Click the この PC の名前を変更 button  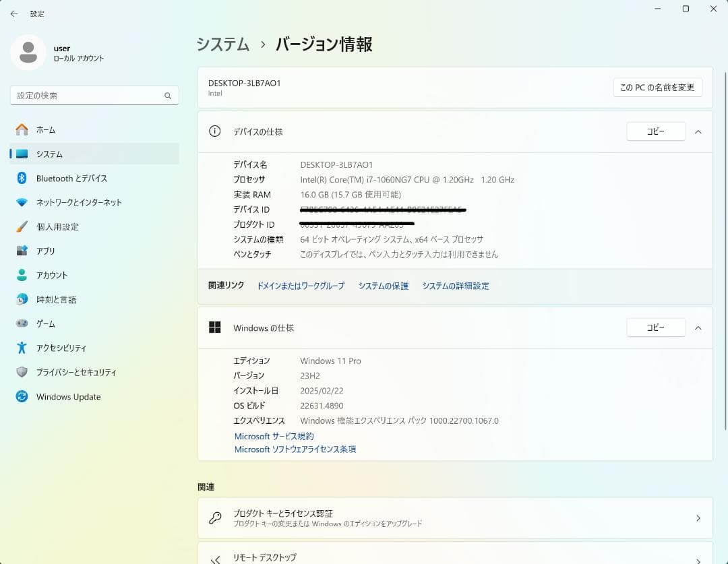click(x=657, y=88)
